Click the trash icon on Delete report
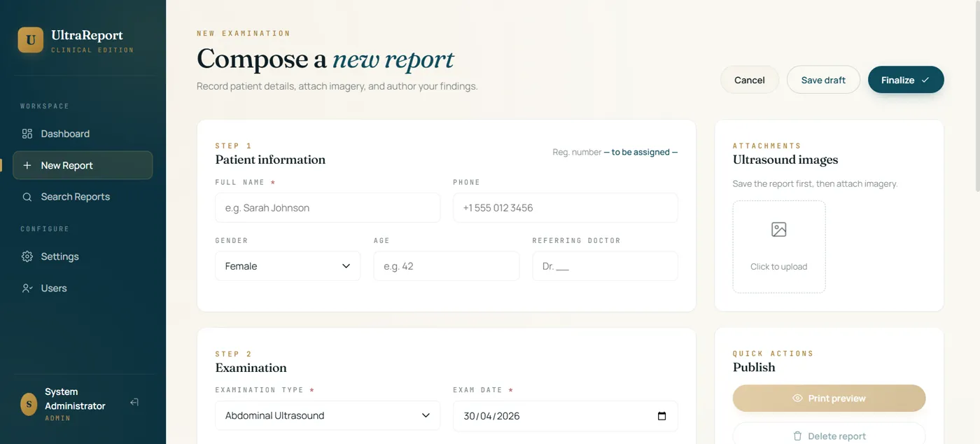 (797, 436)
